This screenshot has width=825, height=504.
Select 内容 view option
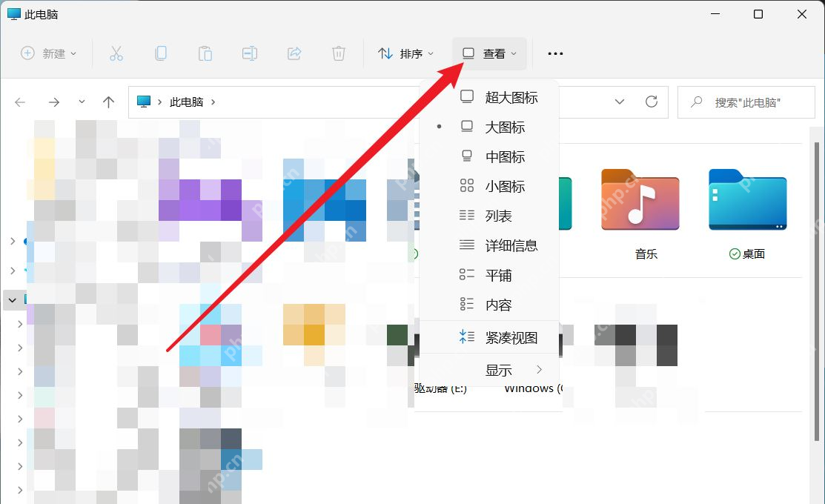point(488,305)
